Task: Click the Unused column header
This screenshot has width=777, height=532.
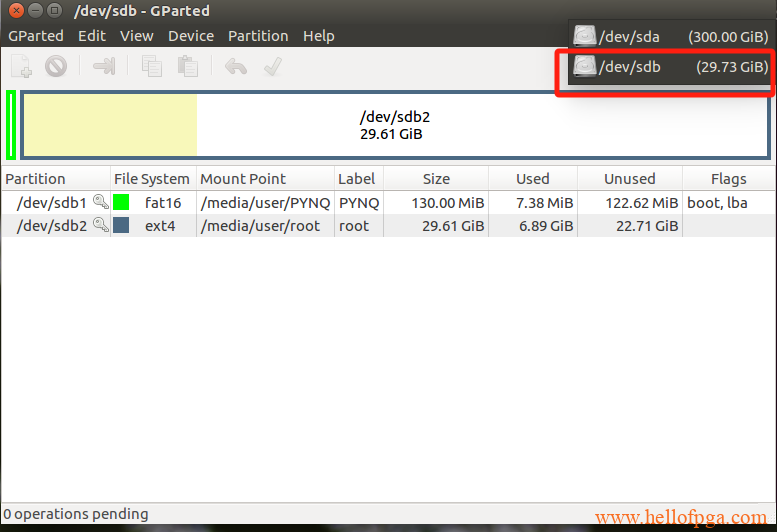Action: [x=630, y=178]
